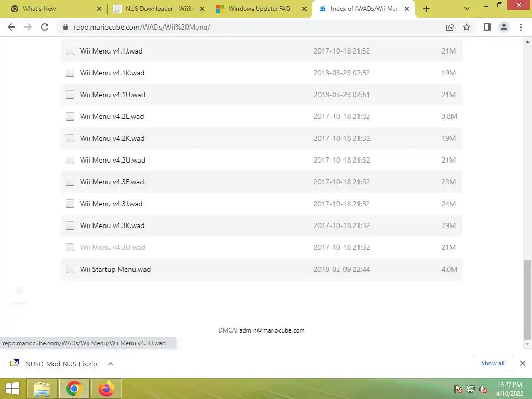Check the box for Wii Menu v4.1U.wad

70,95
